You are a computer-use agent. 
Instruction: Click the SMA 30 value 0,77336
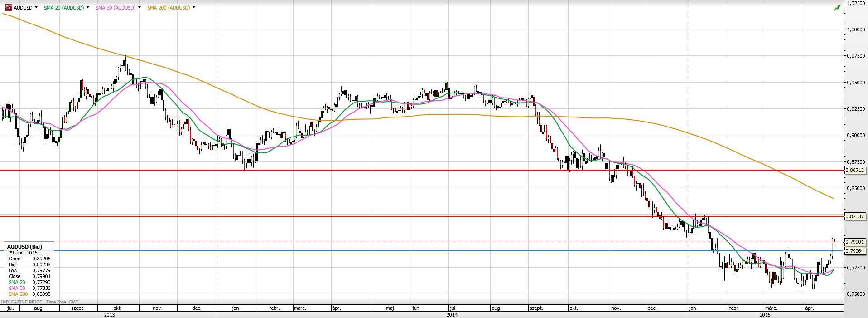tap(41, 288)
